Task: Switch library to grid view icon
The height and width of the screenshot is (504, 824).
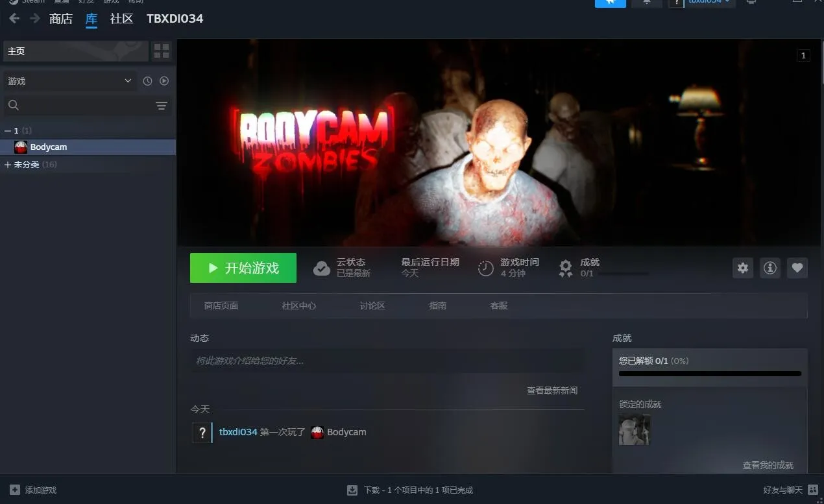Action: pos(162,51)
